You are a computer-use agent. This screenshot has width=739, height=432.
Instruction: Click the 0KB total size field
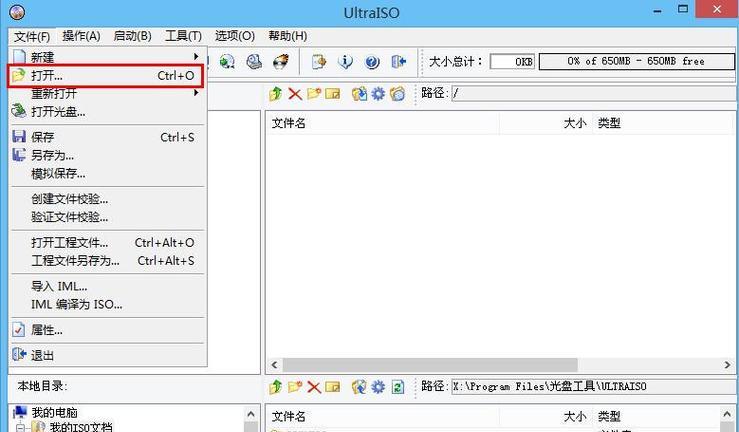click(512, 62)
